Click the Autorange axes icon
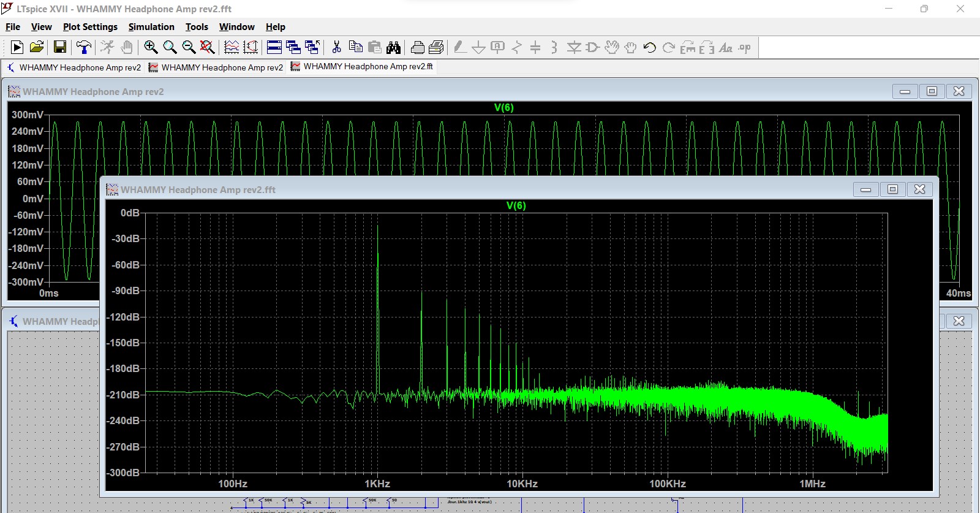The image size is (980, 513). point(251,47)
